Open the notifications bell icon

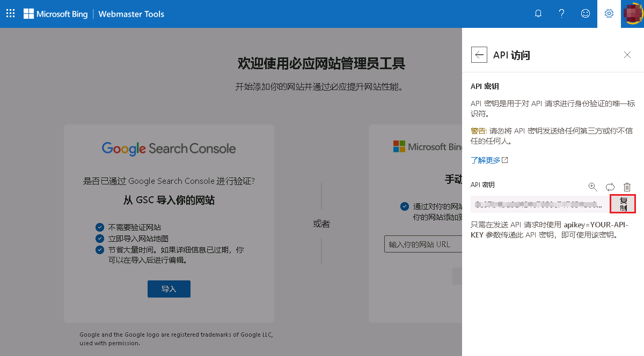pos(538,14)
